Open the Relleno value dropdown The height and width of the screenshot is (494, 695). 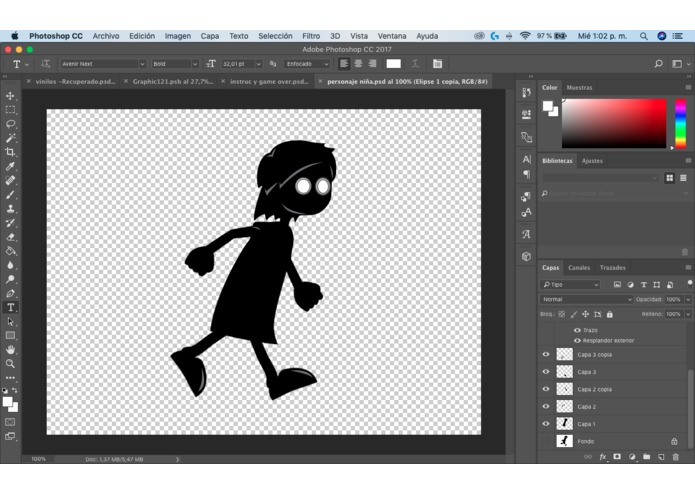(x=688, y=314)
